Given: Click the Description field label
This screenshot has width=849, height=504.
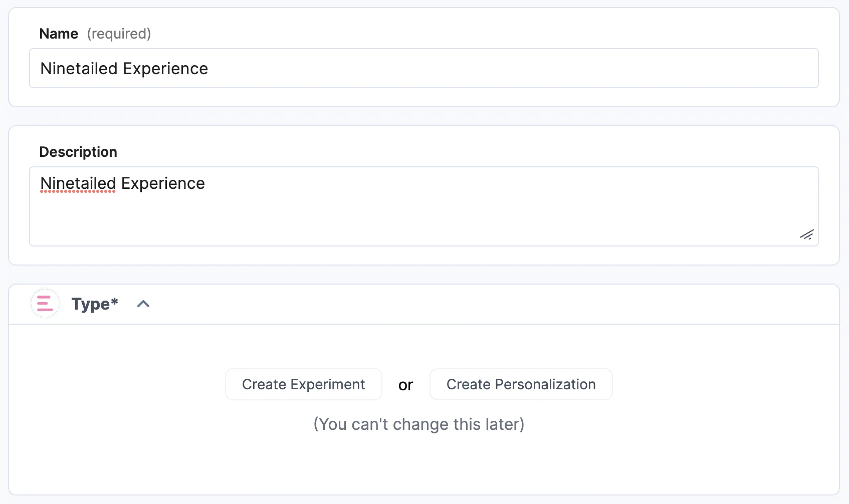Looking at the screenshot, I should point(78,152).
